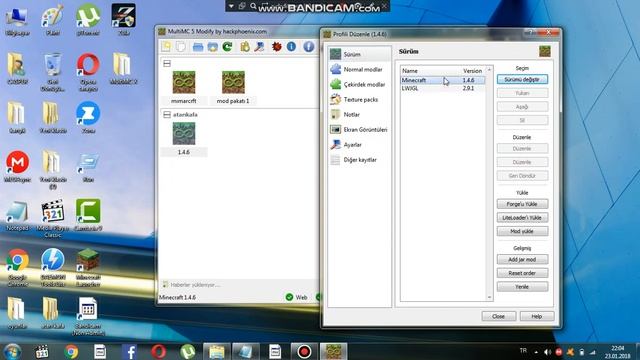Click the Name column header
Screen dimensions: 640x360
point(410,71)
